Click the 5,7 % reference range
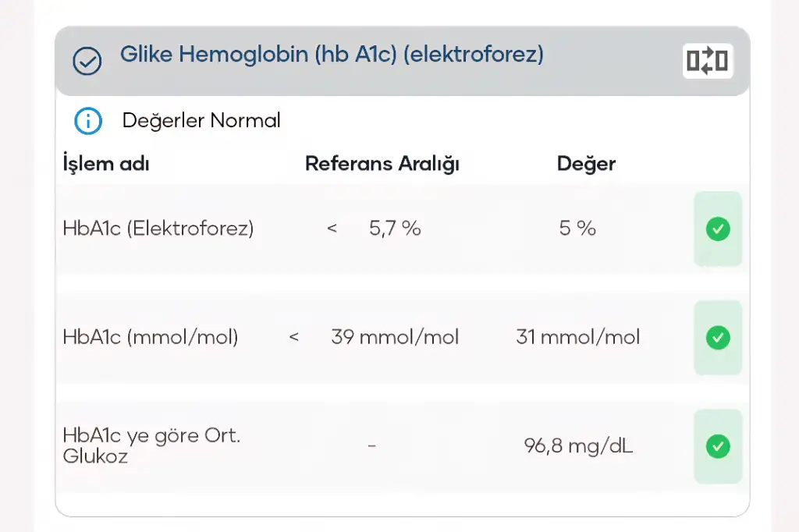 tap(395, 228)
